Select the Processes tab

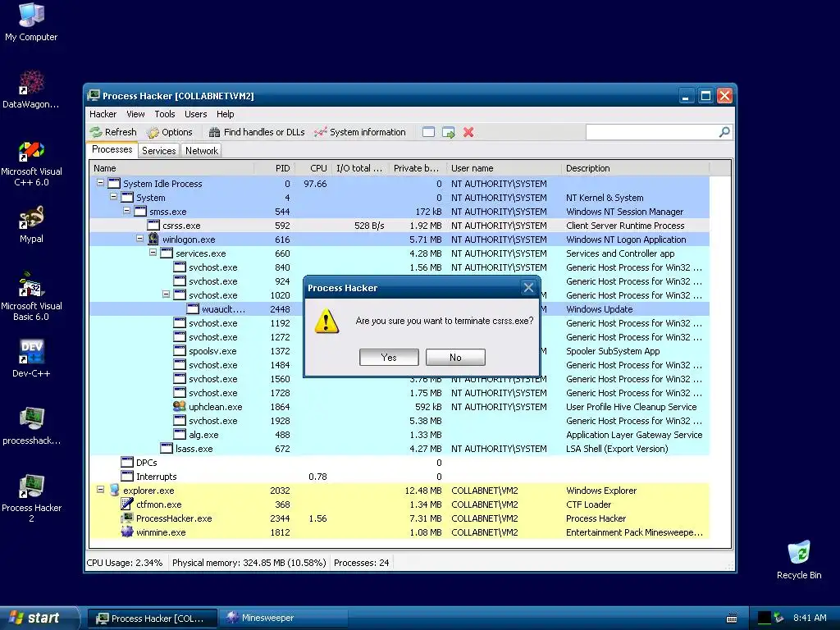coord(112,149)
